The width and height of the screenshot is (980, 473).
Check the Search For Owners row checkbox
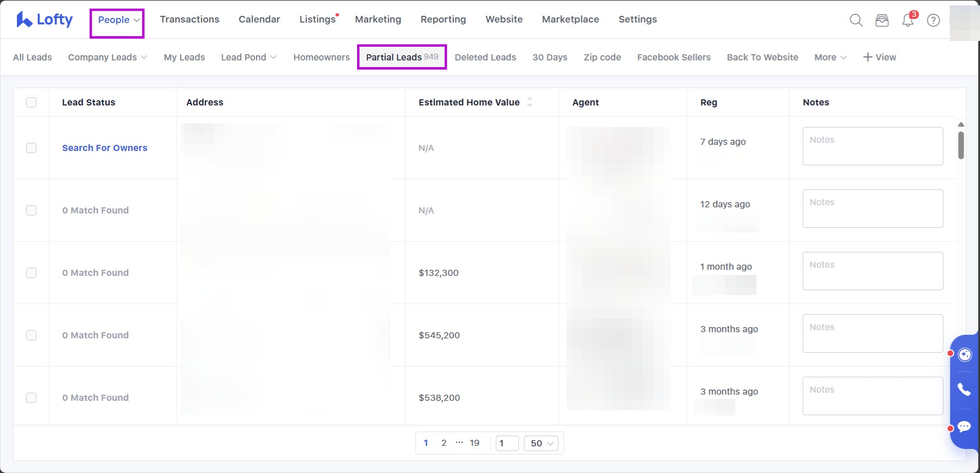coord(31,148)
